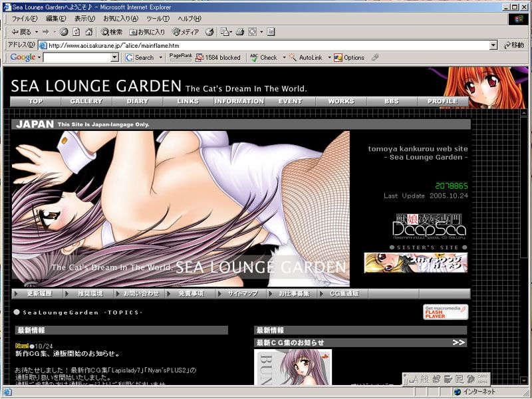Open the ファイル(F) menu

pyautogui.click(x=25, y=19)
